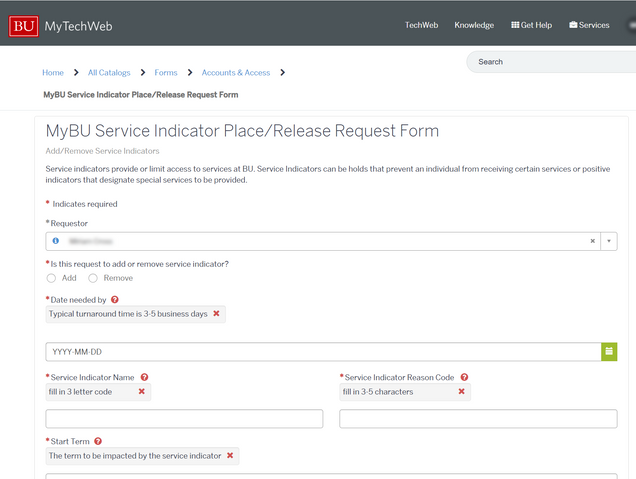Show help for Service Indicator Name
This screenshot has width=636, height=479.
click(x=144, y=377)
